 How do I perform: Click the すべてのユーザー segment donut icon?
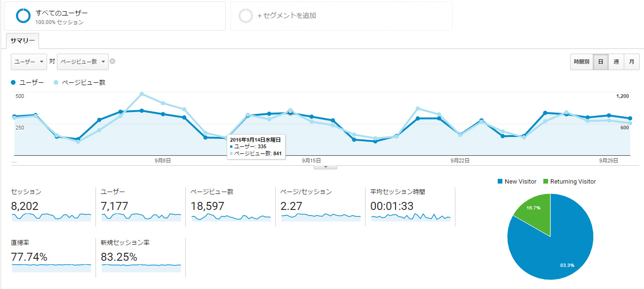(x=23, y=16)
